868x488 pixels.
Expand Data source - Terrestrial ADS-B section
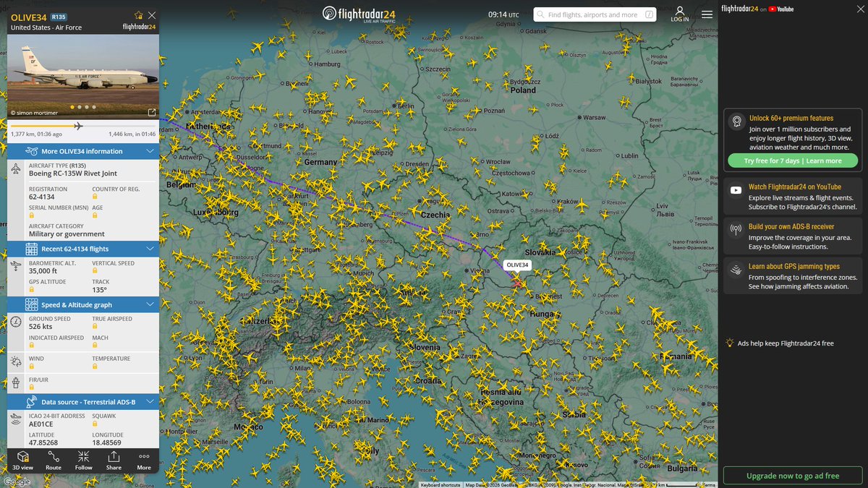click(x=83, y=401)
